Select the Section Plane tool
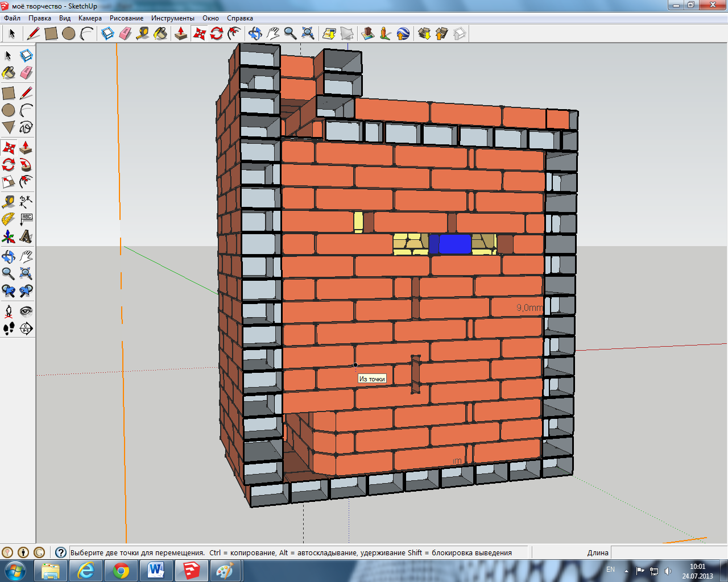 26,329
